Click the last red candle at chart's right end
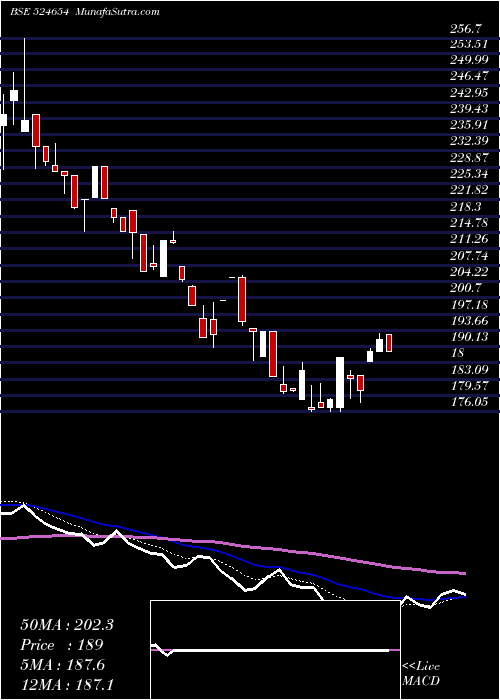Image resolution: width=500 pixels, height=700 pixels. pyautogui.click(x=389, y=343)
